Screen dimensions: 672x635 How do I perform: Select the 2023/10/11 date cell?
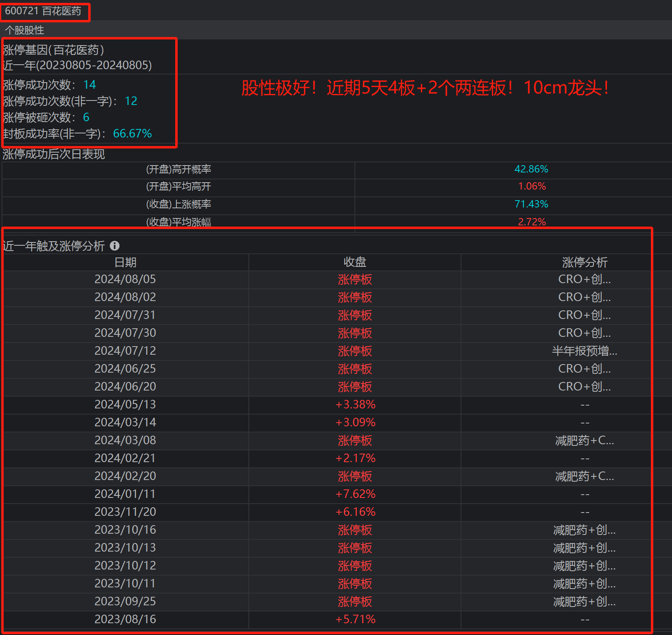[125, 583]
